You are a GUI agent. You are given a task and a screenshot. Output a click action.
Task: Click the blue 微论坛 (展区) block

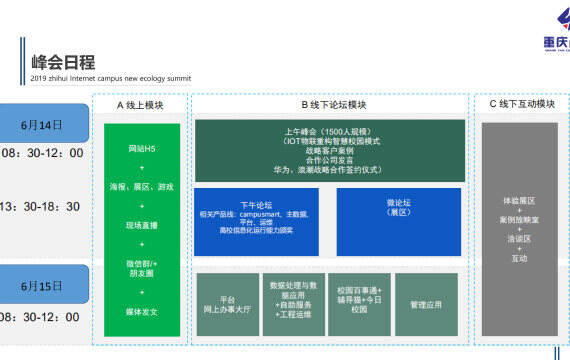click(x=399, y=222)
